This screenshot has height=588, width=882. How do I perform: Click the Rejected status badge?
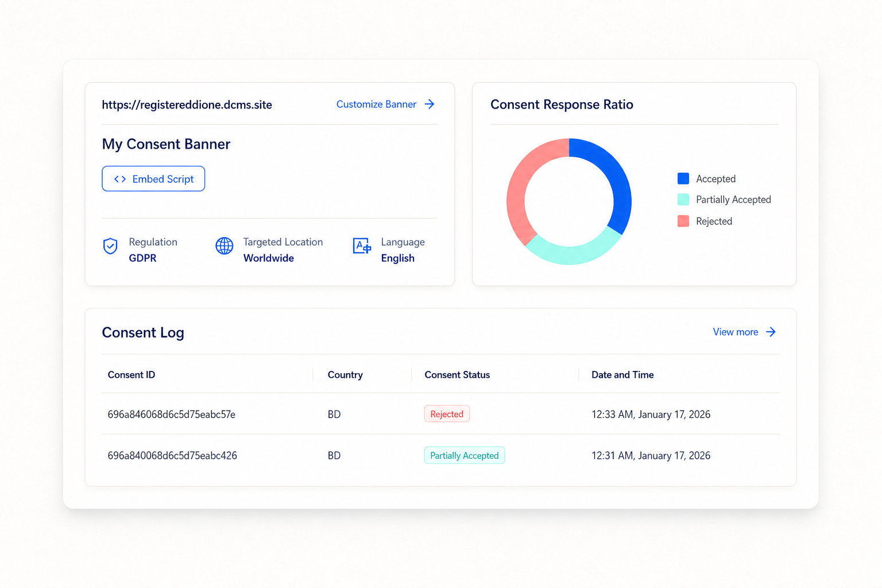447,414
